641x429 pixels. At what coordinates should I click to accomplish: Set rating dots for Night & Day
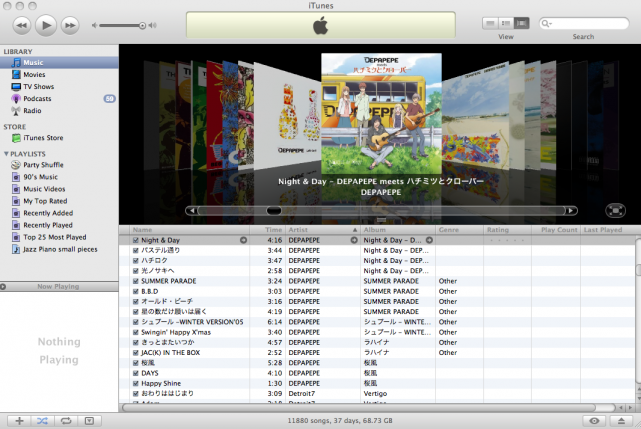507,240
